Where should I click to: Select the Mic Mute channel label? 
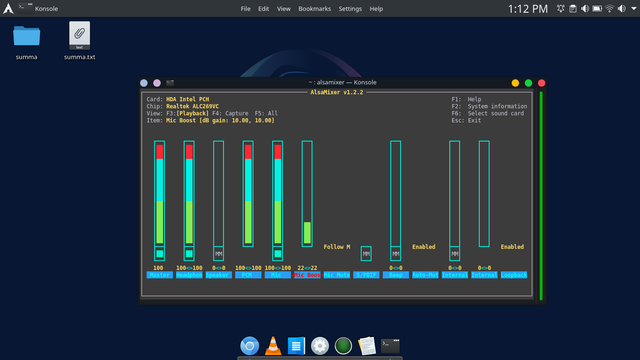[x=337, y=275]
